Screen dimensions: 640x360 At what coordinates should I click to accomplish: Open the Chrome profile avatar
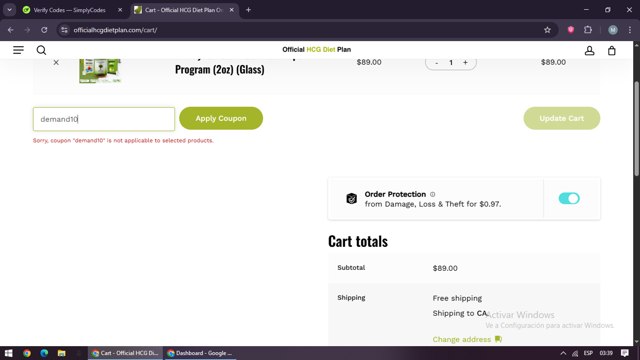[x=613, y=30]
